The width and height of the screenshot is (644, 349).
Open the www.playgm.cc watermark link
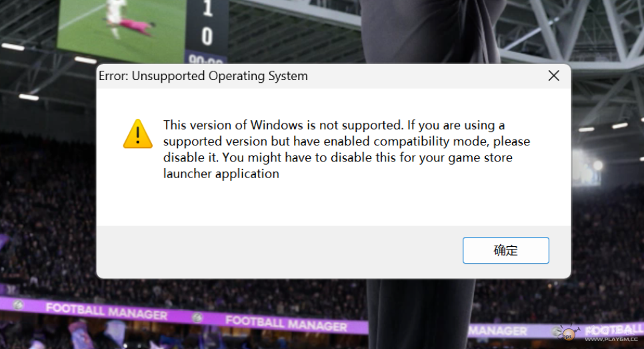click(611, 339)
